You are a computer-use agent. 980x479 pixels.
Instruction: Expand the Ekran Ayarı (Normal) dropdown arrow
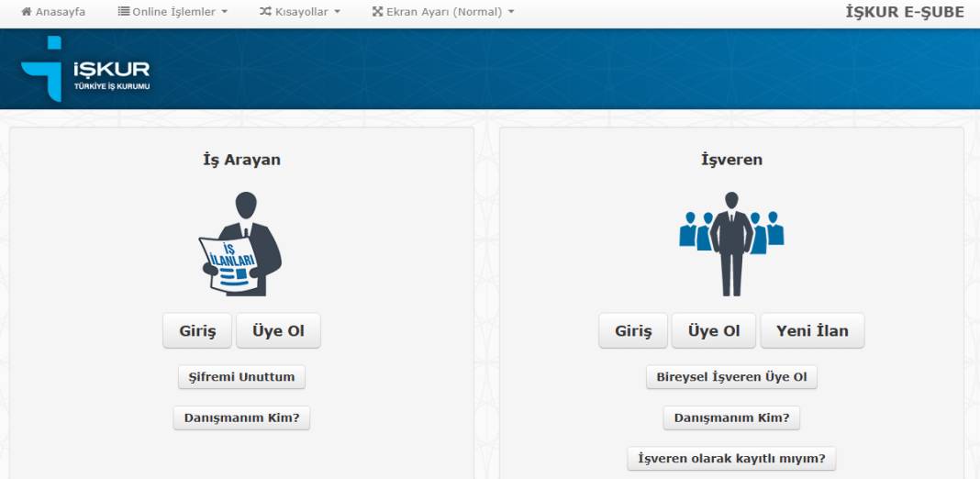(510, 12)
